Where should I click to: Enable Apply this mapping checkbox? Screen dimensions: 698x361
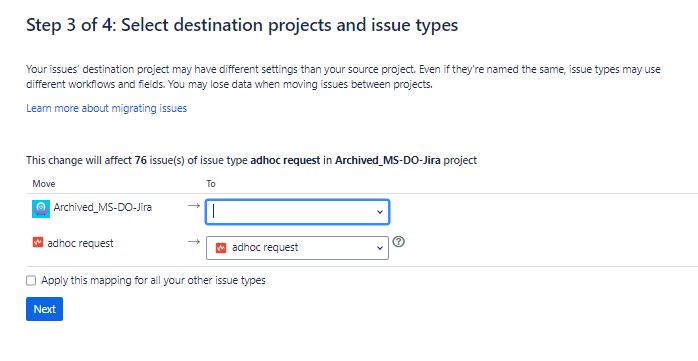[31, 280]
